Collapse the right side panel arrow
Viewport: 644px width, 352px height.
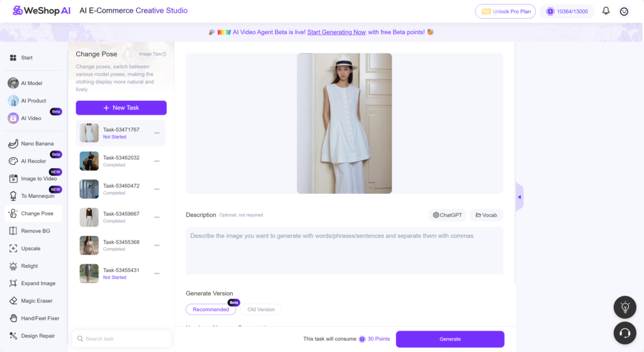(519, 197)
